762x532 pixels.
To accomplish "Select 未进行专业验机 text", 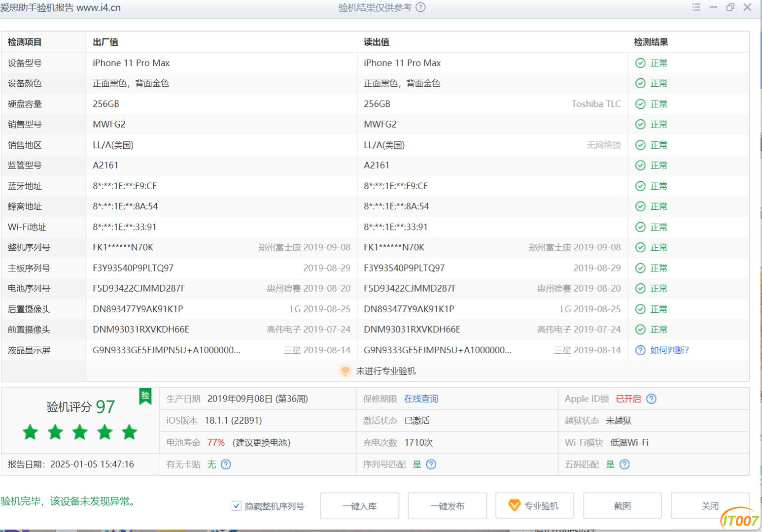I will [x=386, y=371].
